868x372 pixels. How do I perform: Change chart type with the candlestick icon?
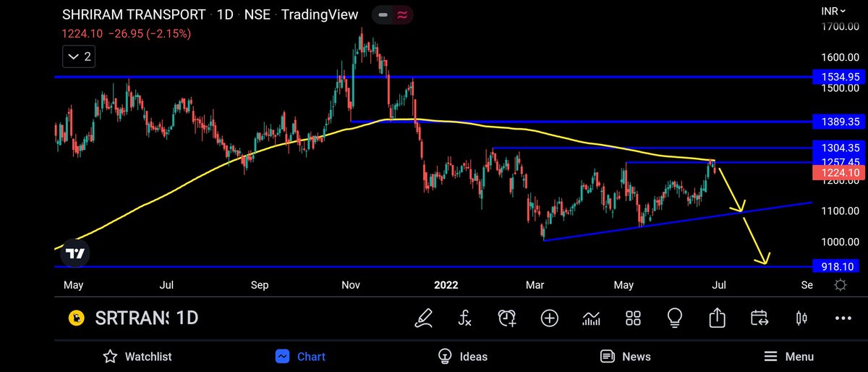[801, 318]
